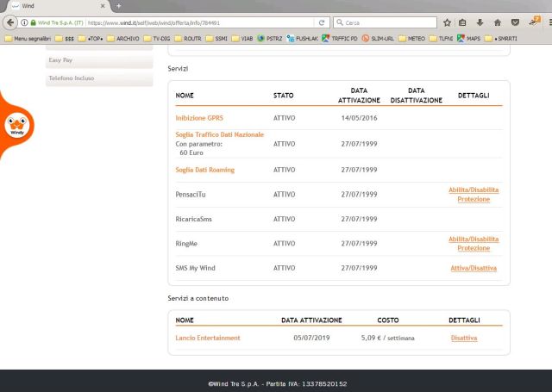Open the TLFNI bookmarks folder
The image size is (552, 392).
pyautogui.click(x=442, y=38)
